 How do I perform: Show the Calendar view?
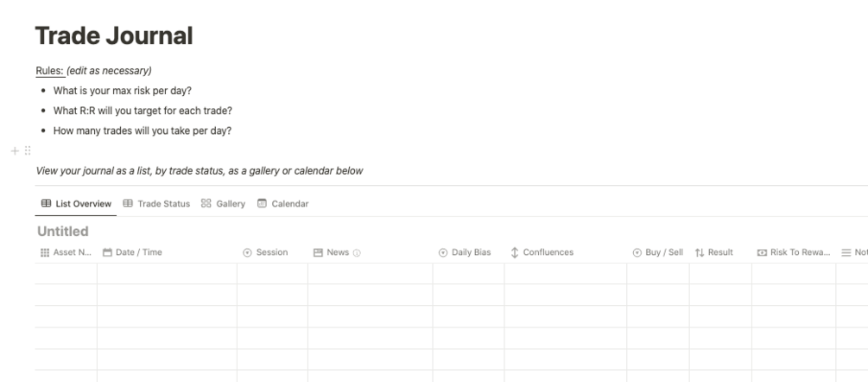click(282, 204)
